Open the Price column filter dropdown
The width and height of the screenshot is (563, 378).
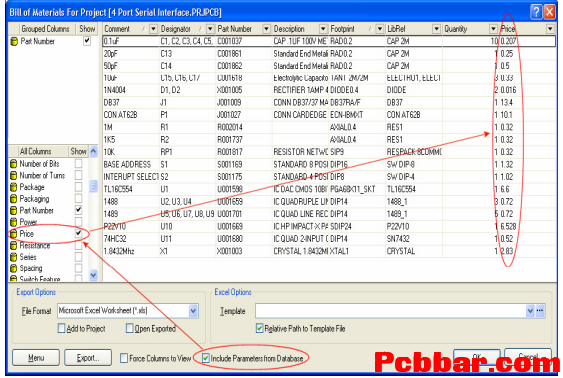pyautogui.click(x=550, y=29)
